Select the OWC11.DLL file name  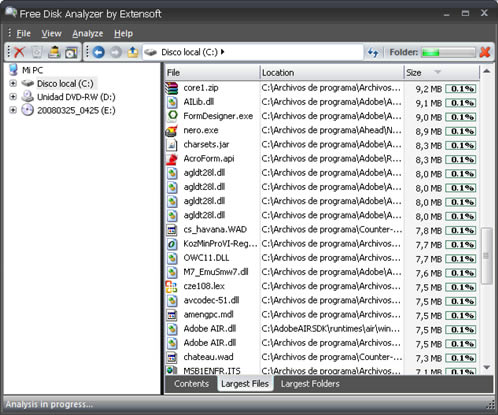[x=206, y=258]
